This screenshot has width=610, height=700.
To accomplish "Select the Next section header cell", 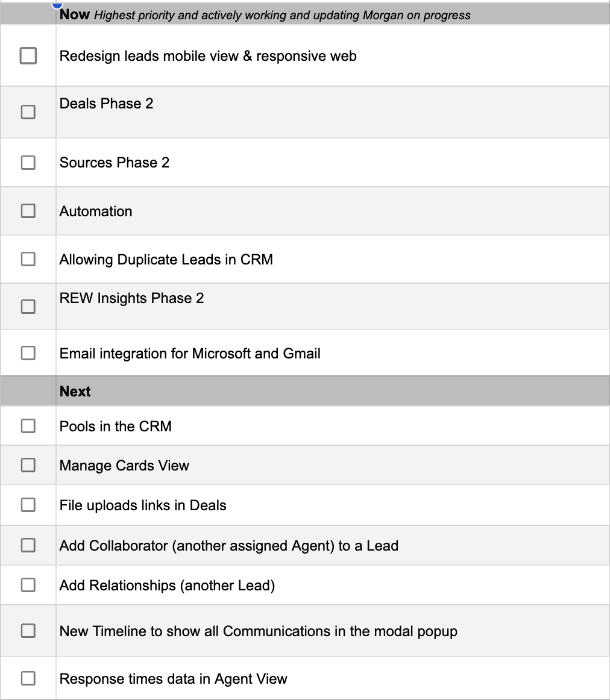I will point(332,392).
